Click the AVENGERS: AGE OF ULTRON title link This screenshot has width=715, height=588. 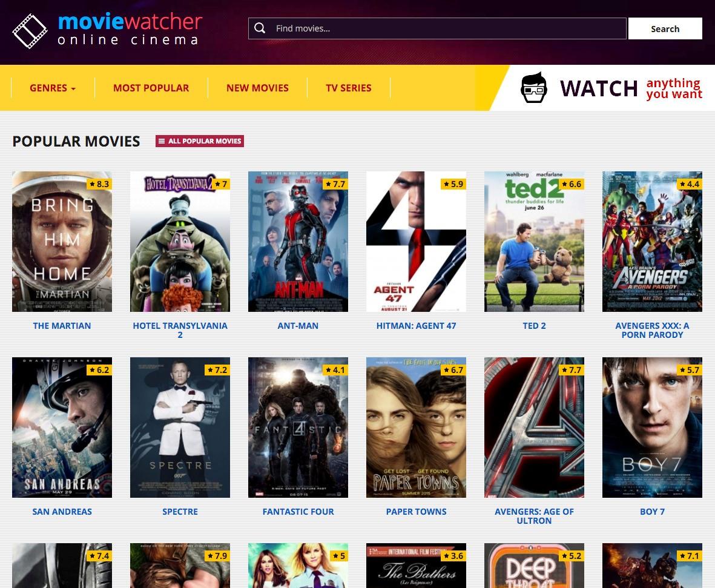534,517
